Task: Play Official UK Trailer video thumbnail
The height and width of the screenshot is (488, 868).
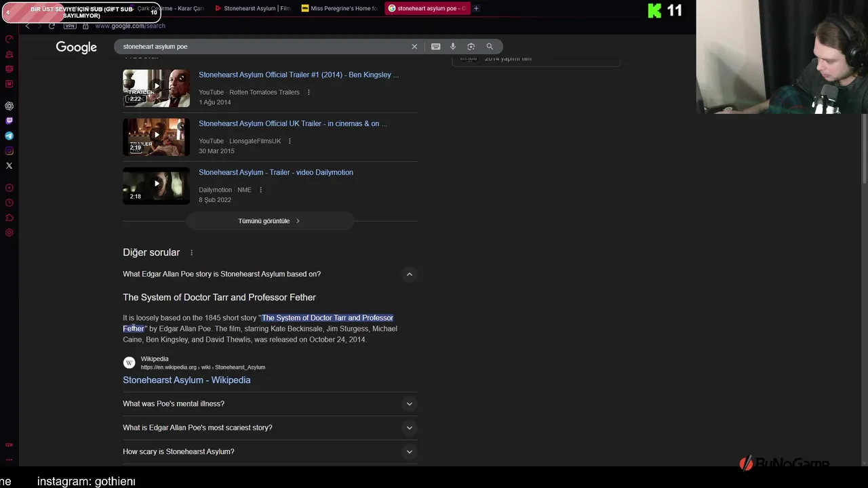Action: click(x=156, y=137)
